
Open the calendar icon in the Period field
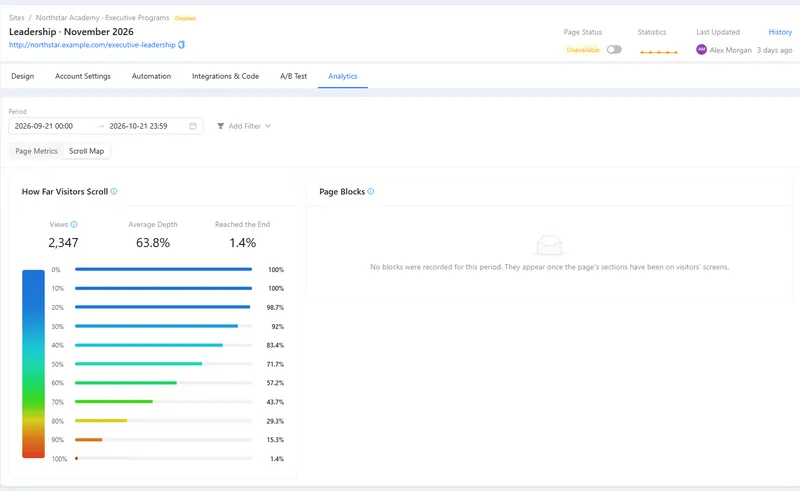point(193,126)
